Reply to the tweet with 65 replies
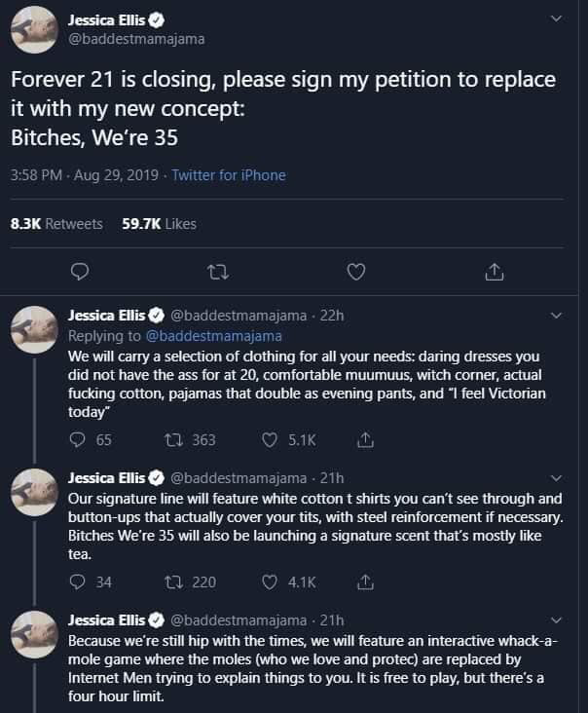The image size is (588, 713). [x=79, y=439]
